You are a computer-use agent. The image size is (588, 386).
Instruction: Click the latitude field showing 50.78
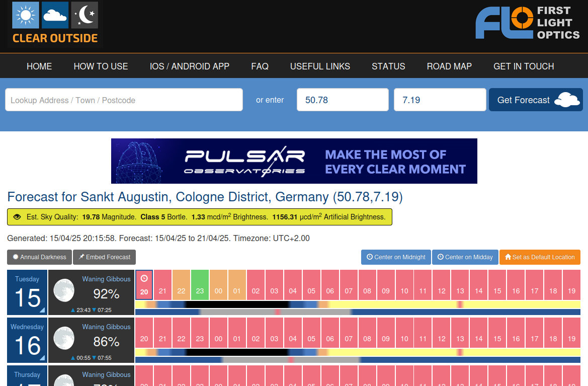(343, 100)
